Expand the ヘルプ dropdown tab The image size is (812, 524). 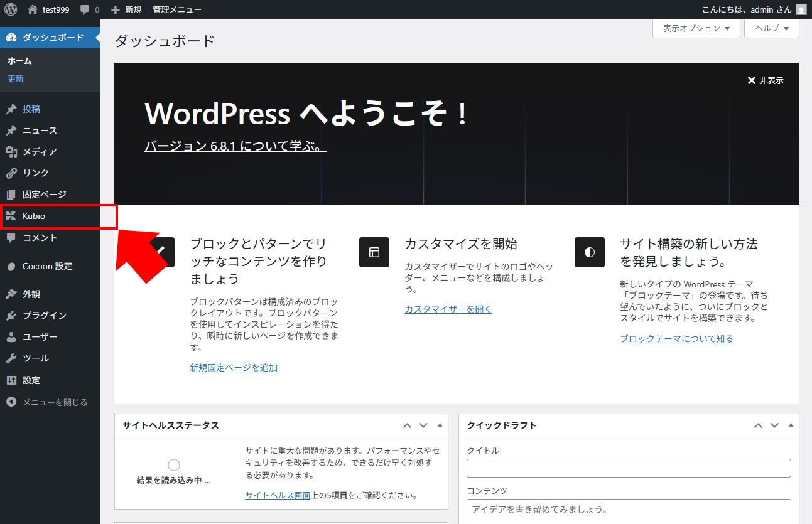coord(772,28)
